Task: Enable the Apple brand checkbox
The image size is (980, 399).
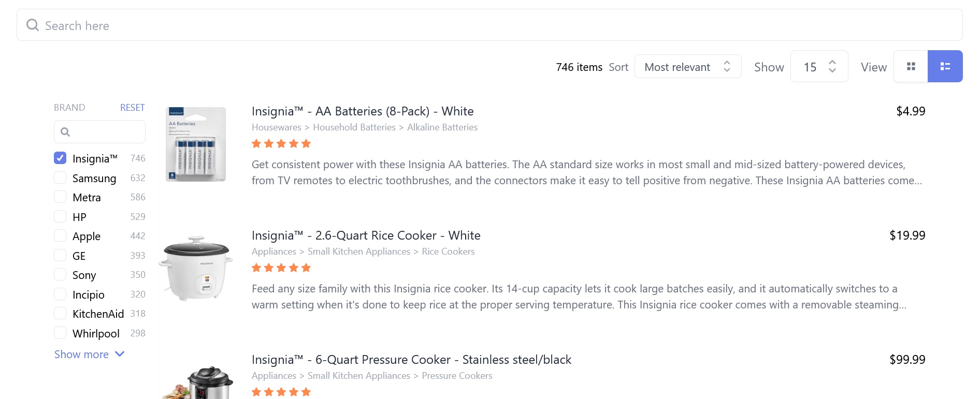Action: tap(60, 235)
